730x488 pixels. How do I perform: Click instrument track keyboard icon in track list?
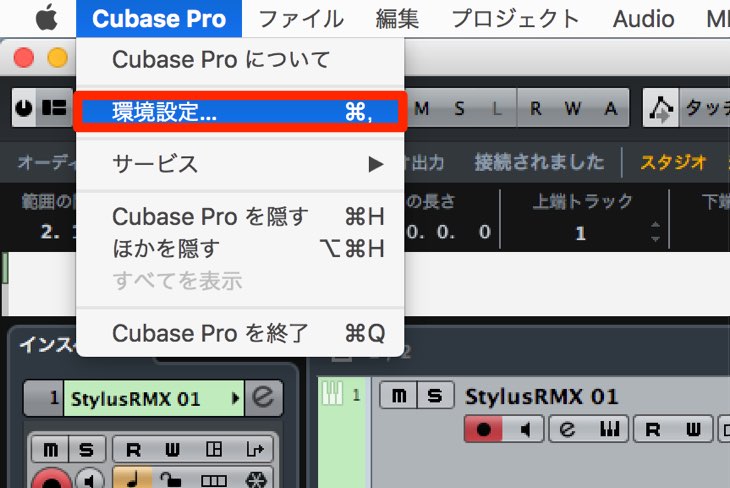click(x=333, y=393)
